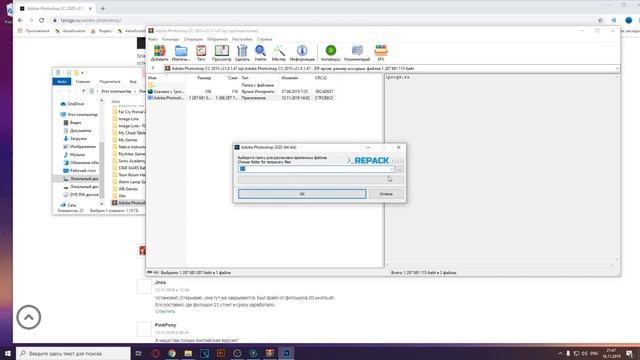This screenshot has width=640, height=360.
Task: Click the browser back arrow
Action: click(x=20, y=20)
